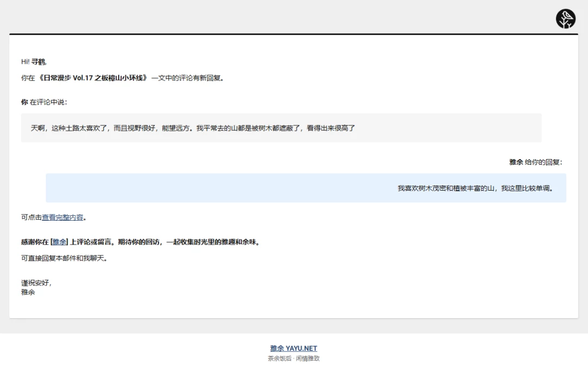
Task: Click the 可点击 text before the link
Action: point(31,217)
